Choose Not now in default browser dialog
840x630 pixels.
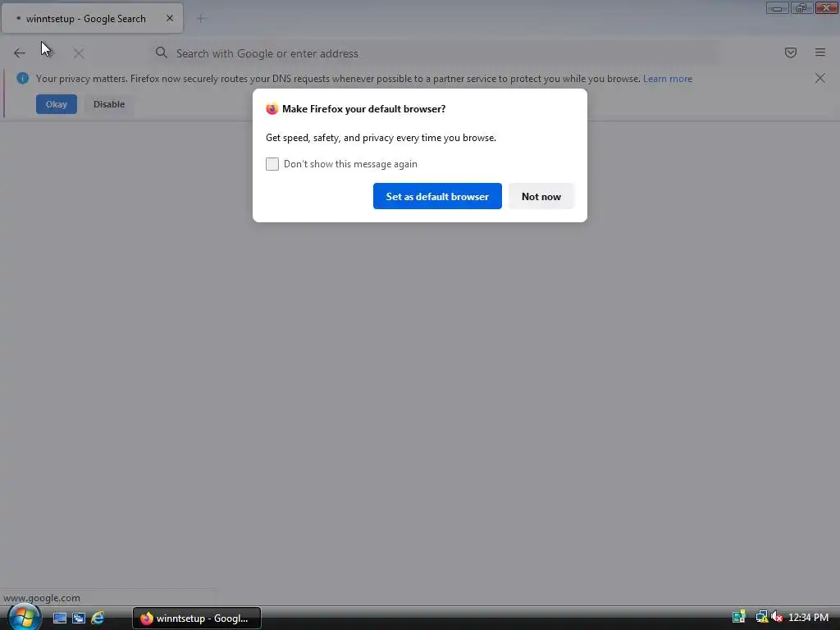(x=541, y=196)
